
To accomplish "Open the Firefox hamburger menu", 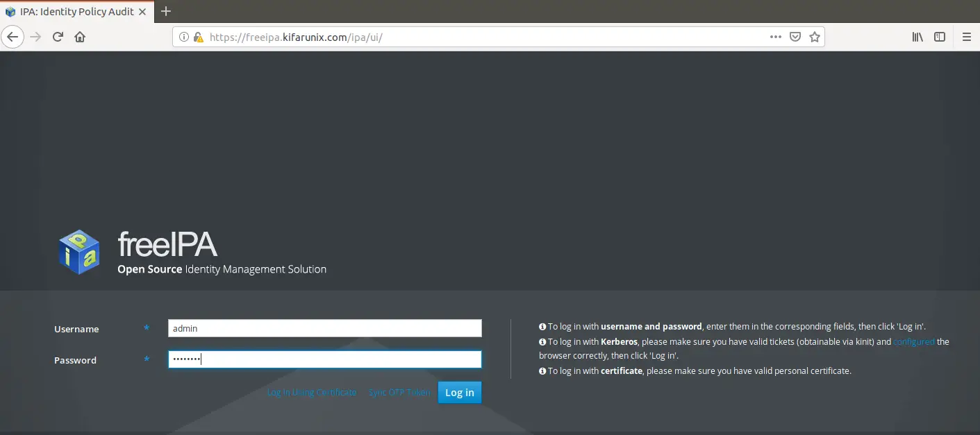I will (967, 37).
